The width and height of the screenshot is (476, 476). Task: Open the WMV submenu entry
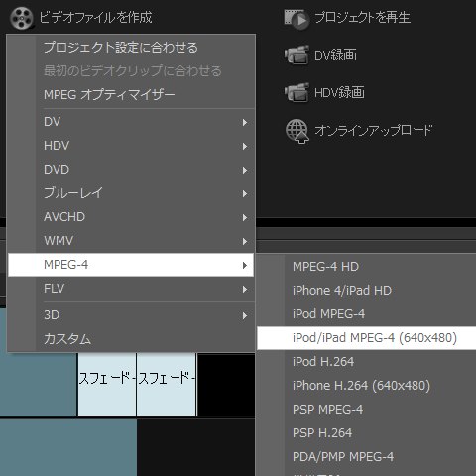[x=131, y=241]
